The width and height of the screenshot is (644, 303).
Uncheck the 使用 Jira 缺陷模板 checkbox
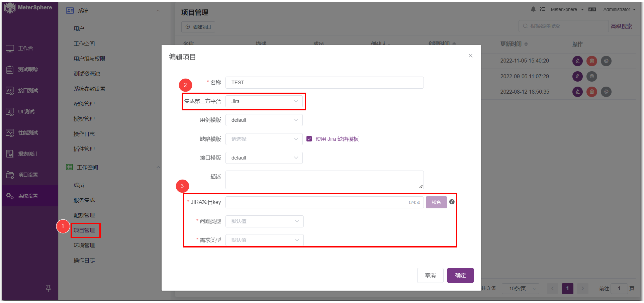(309, 139)
